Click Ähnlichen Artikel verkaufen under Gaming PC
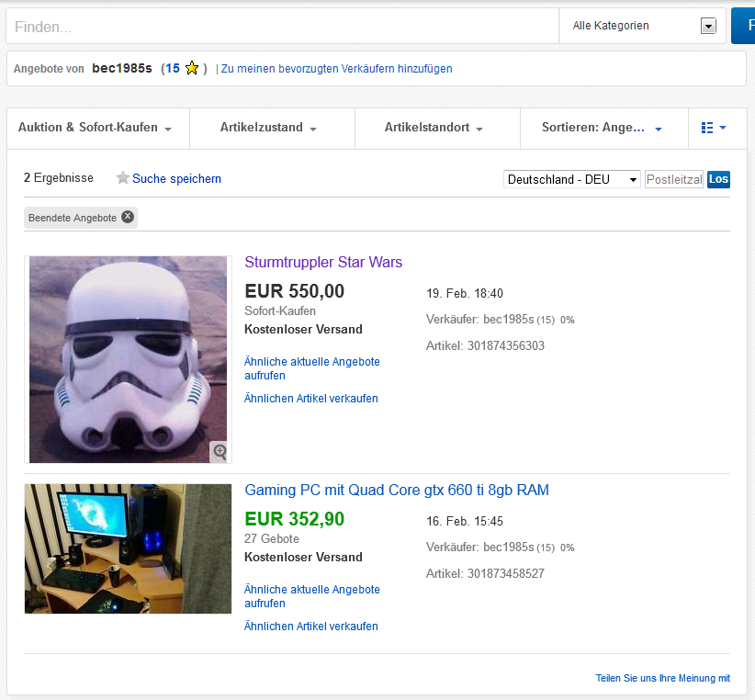This screenshot has height=700, width=755. (311, 627)
